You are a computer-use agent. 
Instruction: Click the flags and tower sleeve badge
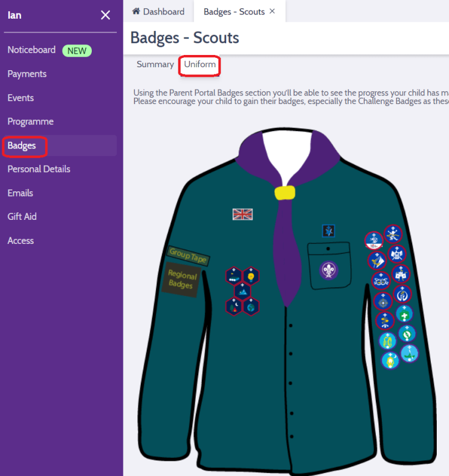coord(397,254)
